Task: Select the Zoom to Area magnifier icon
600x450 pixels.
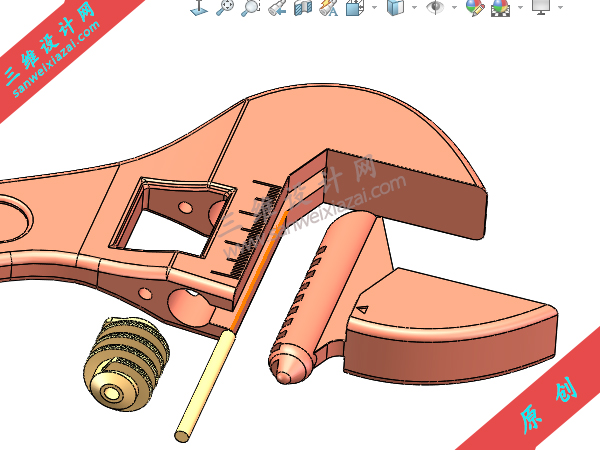Action: [251, 8]
